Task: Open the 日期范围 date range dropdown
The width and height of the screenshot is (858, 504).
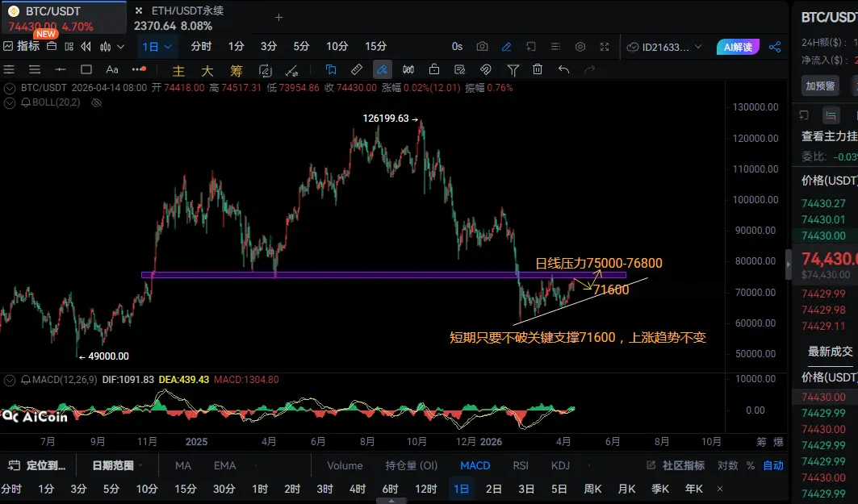Action: [x=117, y=466]
